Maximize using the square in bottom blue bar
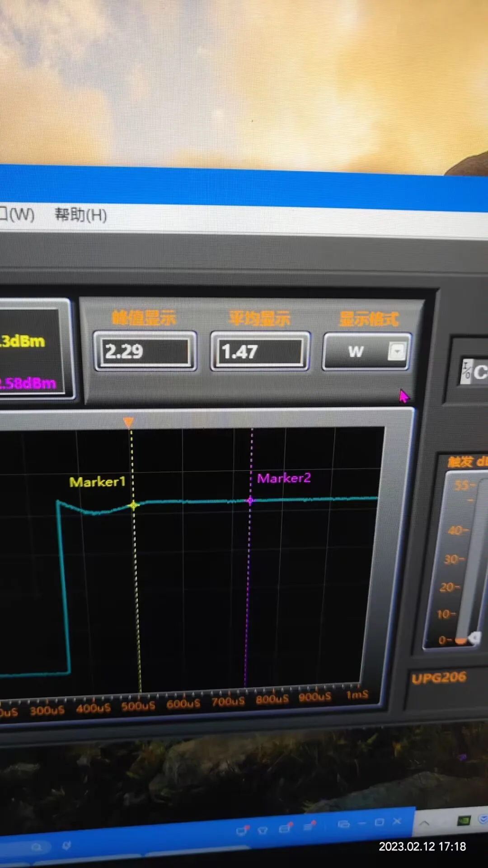This screenshot has width=488, height=868. [x=380, y=822]
